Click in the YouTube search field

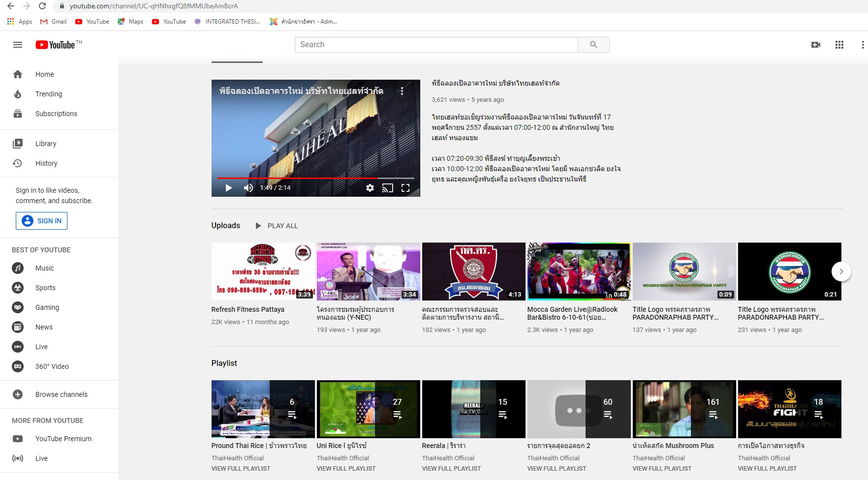click(x=436, y=45)
